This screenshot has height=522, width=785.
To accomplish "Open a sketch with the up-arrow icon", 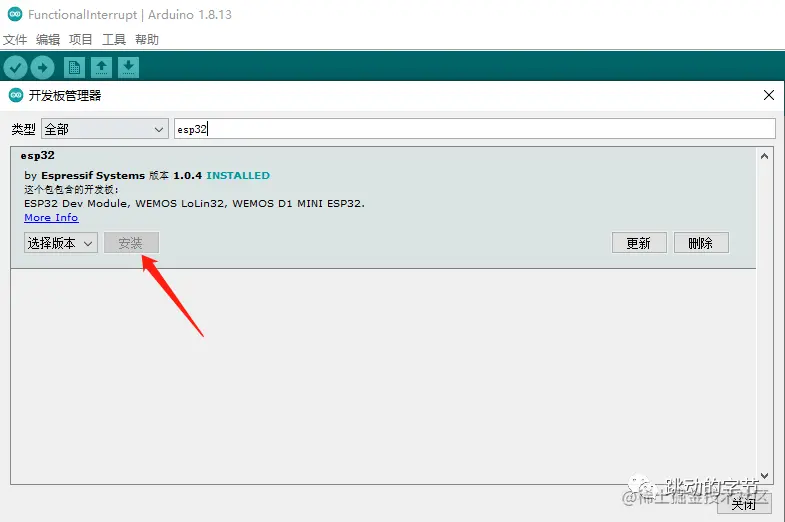I will (x=101, y=67).
